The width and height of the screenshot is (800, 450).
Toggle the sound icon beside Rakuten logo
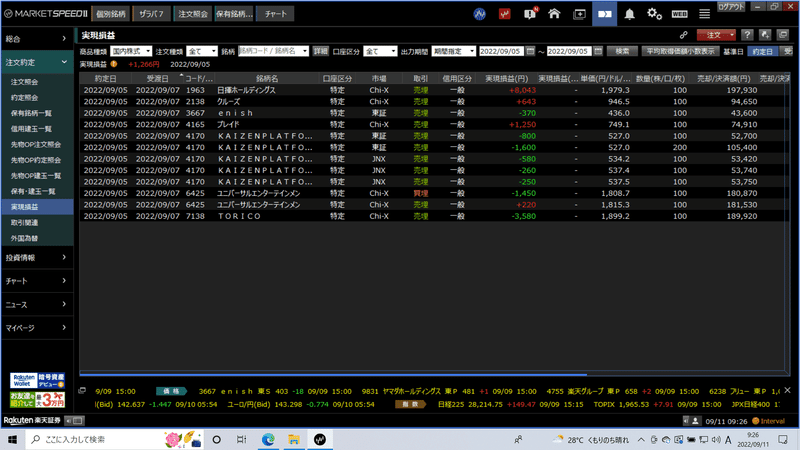(x=68, y=420)
